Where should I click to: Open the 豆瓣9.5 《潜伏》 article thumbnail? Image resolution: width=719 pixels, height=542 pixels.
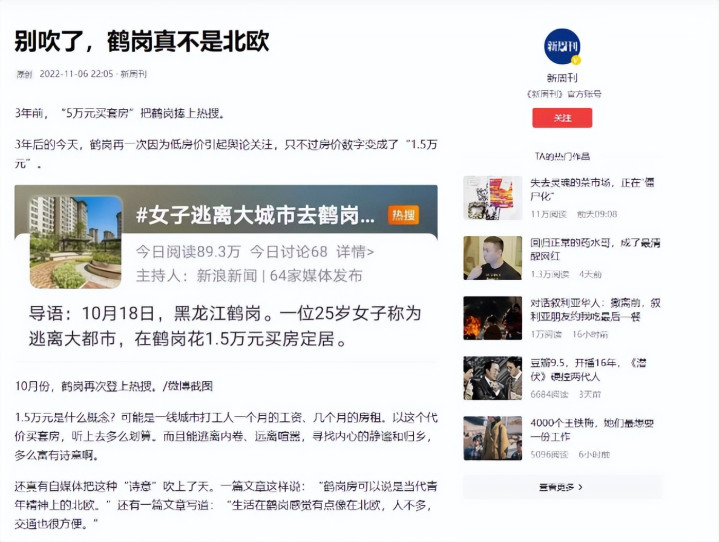pos(492,378)
